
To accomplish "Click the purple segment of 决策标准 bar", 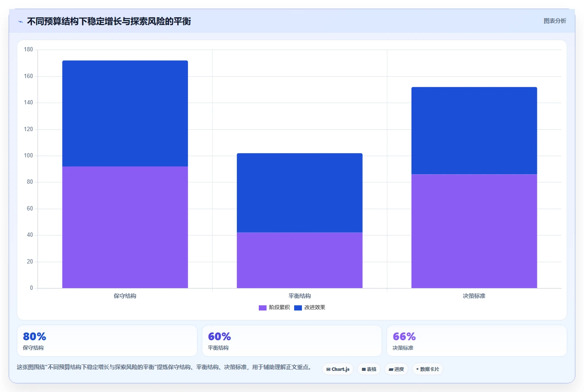I will 474,231.
